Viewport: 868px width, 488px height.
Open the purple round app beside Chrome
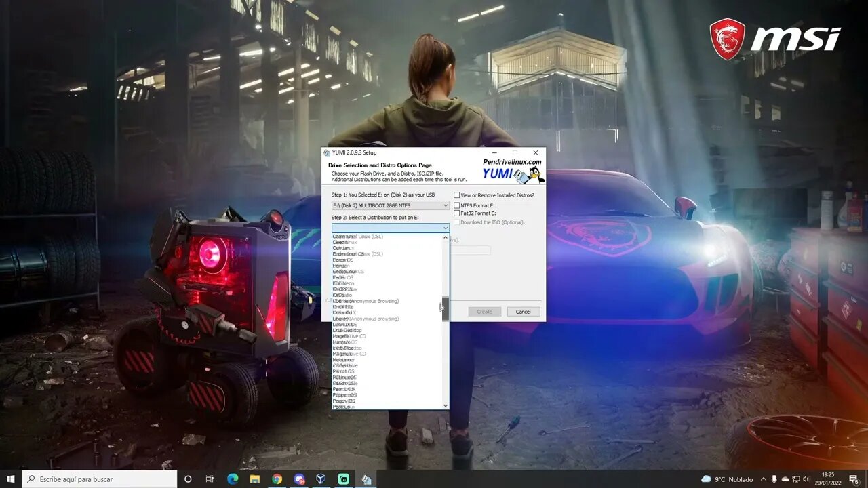(299, 479)
